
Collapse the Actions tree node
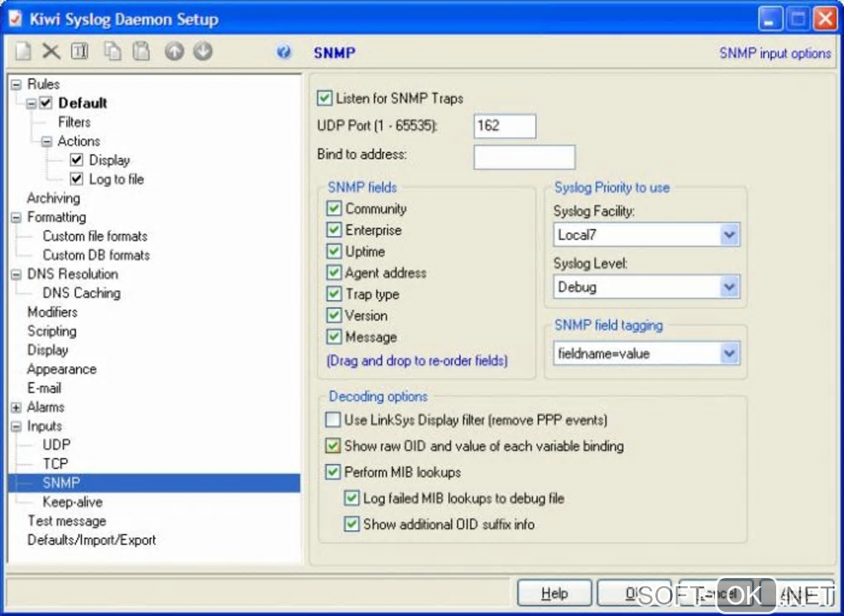(x=47, y=141)
